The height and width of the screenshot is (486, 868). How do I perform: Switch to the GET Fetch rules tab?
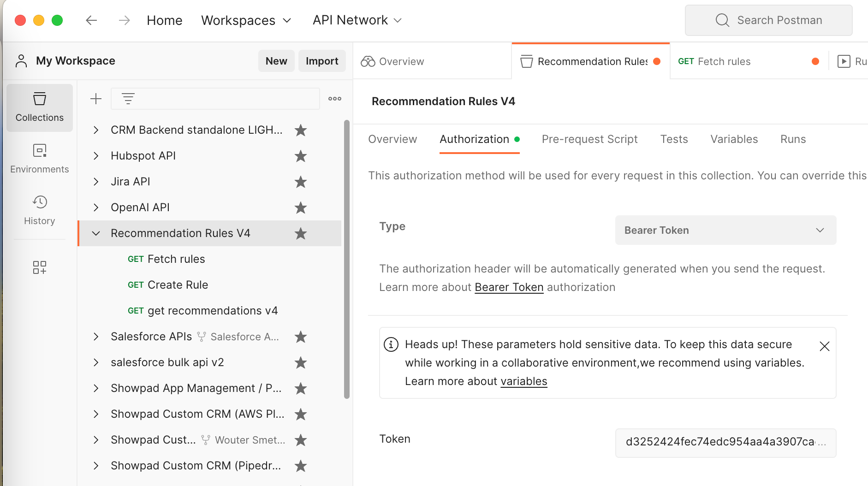pyautogui.click(x=749, y=61)
